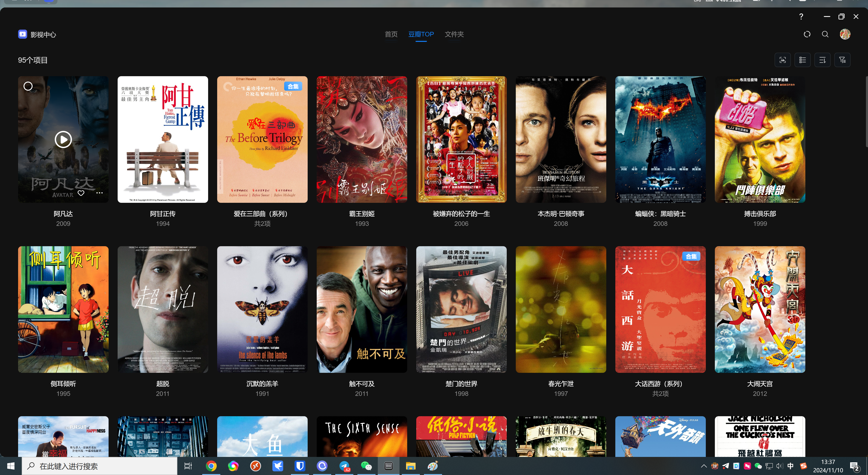Image resolution: width=868 pixels, height=475 pixels.
Task: Click the 阿凡达 title text
Action: (63, 214)
